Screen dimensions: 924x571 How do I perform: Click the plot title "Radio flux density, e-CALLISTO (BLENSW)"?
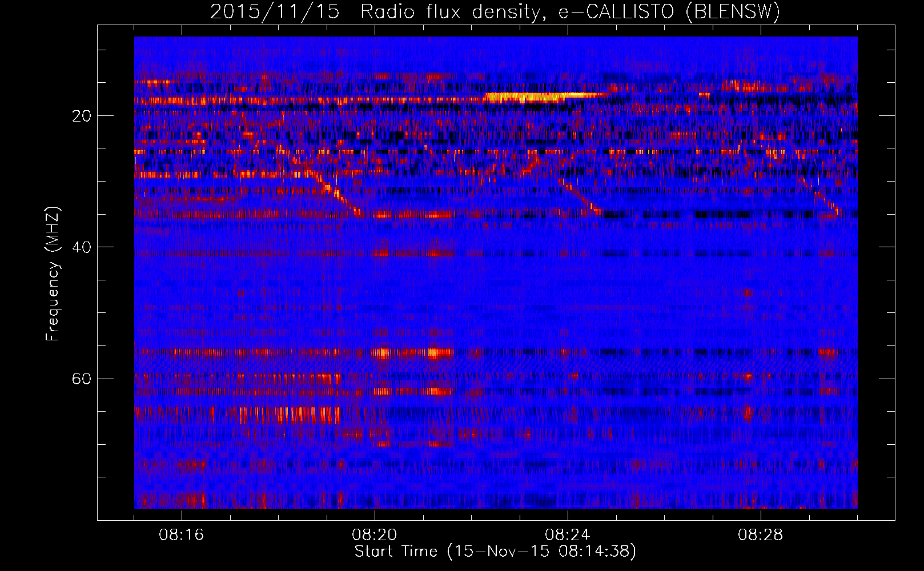[570, 12]
